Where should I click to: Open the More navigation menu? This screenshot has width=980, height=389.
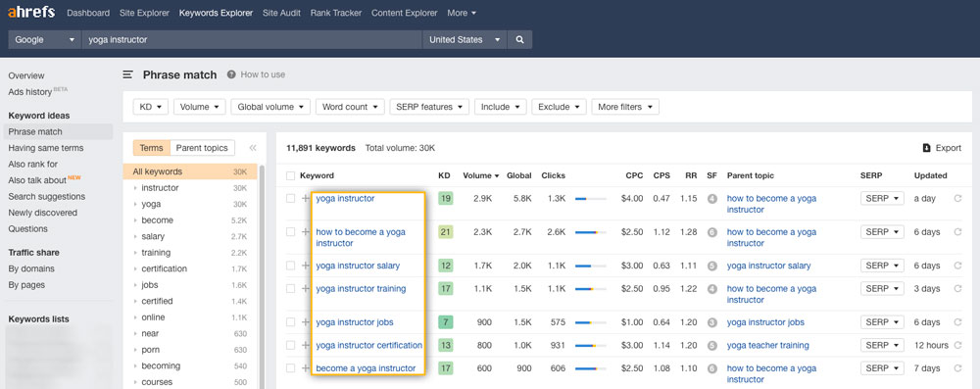pos(462,13)
